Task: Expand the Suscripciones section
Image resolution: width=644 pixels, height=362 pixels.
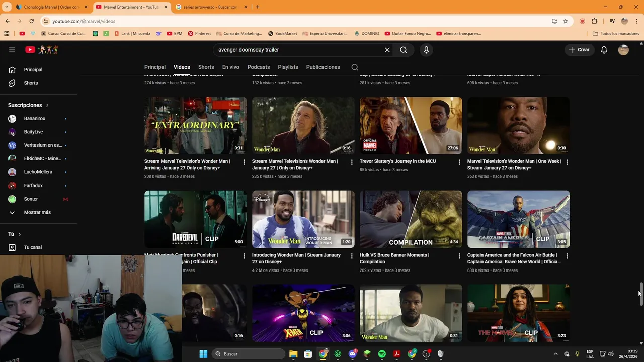Action: pos(28,105)
